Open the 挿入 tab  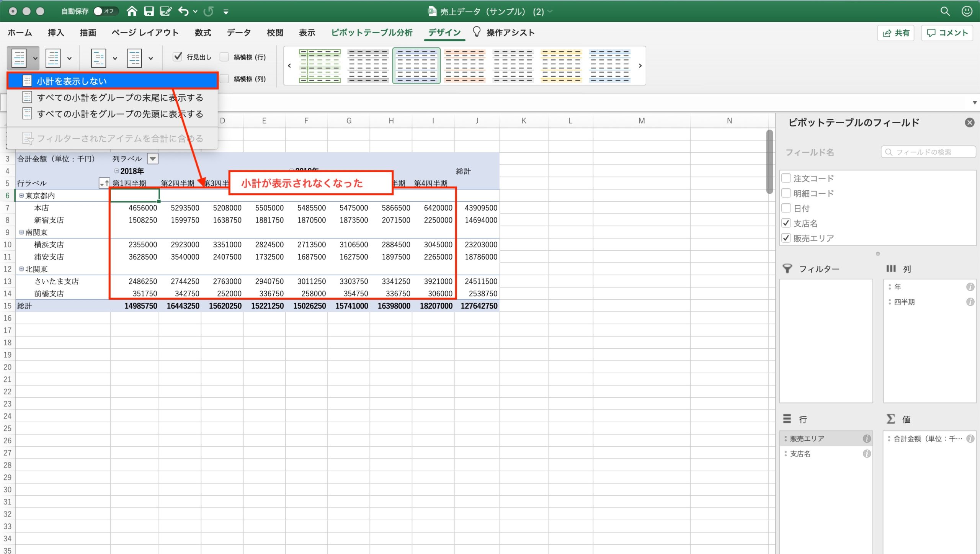(56, 33)
